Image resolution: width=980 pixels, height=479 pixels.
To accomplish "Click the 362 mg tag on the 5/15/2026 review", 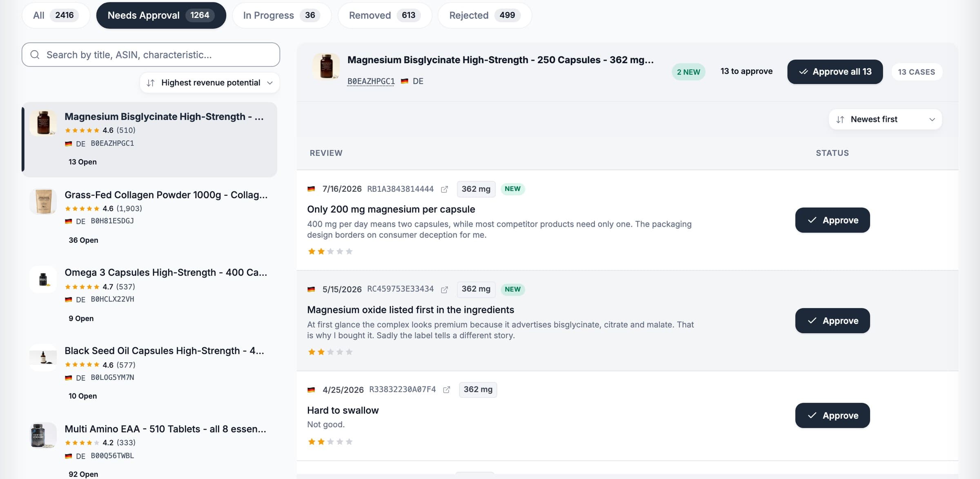I will pyautogui.click(x=476, y=289).
